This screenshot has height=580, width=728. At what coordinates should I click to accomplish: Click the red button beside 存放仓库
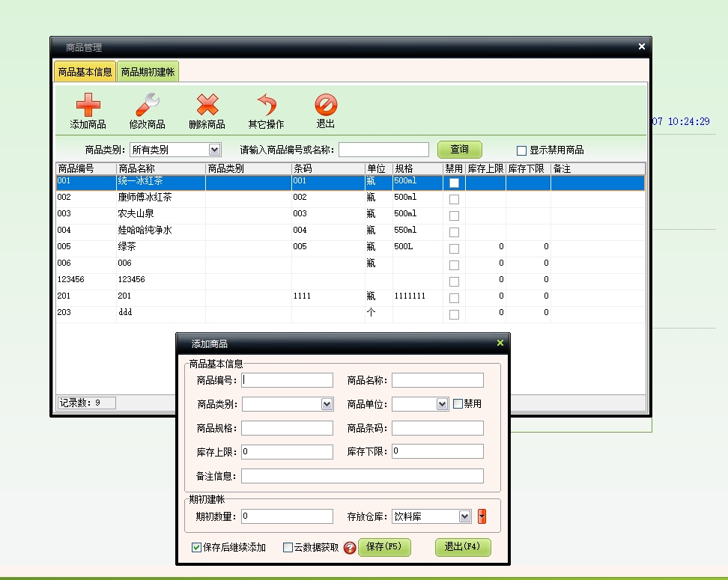[x=482, y=516]
